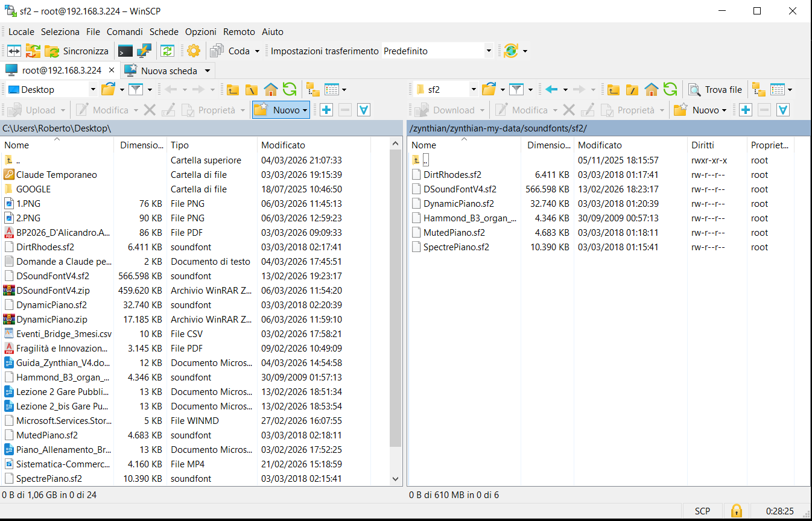The width and height of the screenshot is (812, 521).
Task: Click the remote back arrow
Action: (x=551, y=90)
